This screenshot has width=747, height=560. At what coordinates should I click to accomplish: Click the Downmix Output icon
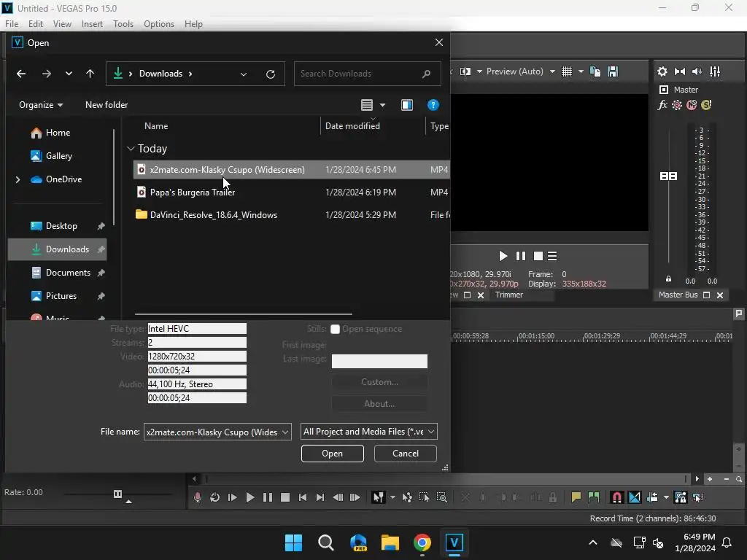tap(680, 71)
